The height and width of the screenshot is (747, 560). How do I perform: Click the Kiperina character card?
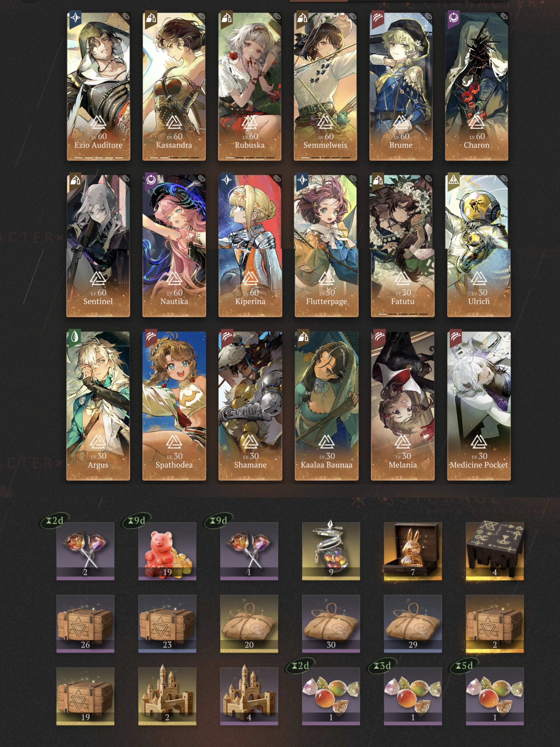click(250, 246)
